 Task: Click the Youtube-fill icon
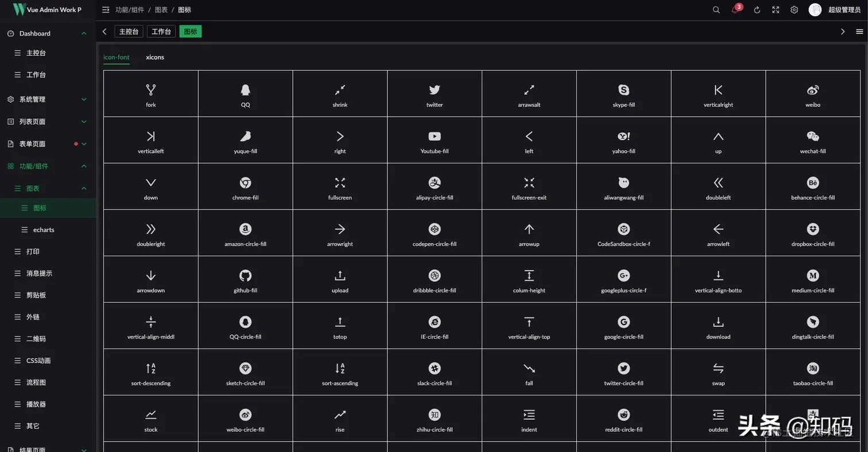pyautogui.click(x=435, y=136)
